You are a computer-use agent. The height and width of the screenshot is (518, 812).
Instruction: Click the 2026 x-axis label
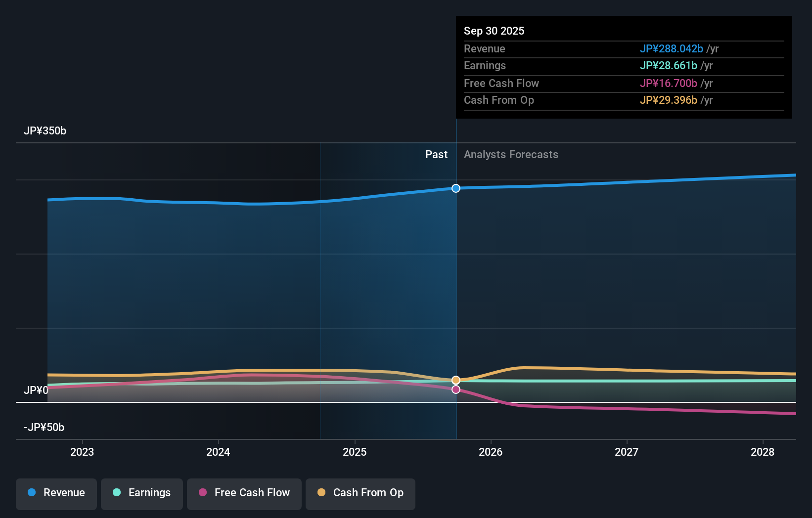(491, 452)
